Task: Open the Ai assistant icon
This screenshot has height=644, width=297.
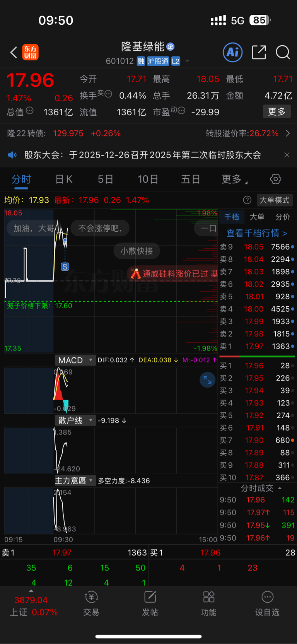Action: pos(233,52)
